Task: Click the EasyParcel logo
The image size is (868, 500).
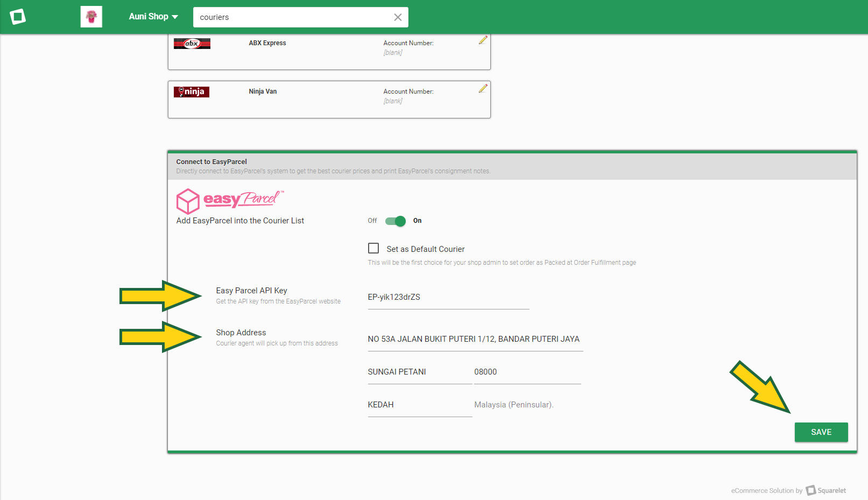Action: pyautogui.click(x=230, y=200)
